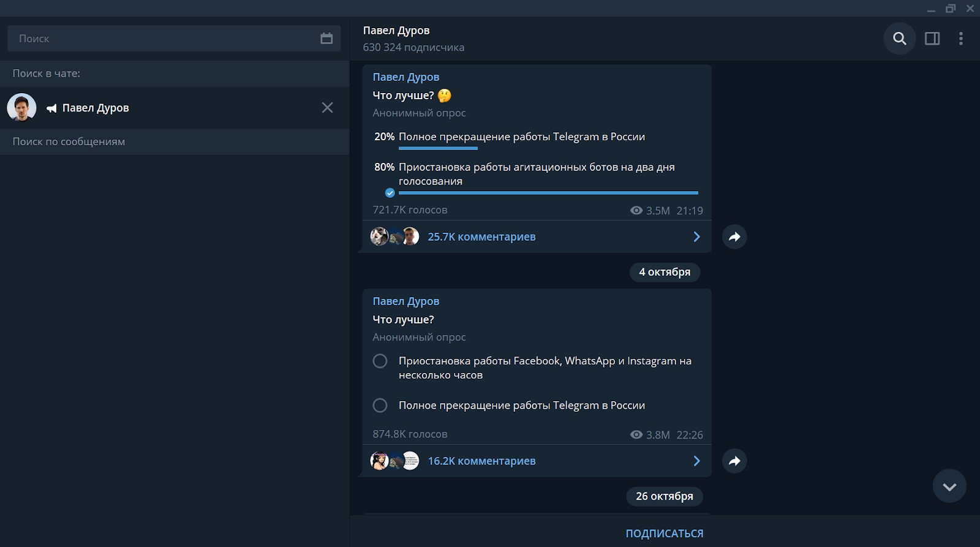This screenshot has height=547, width=980.
Task: Select Полное прекращение работы Telegram radio option
Action: pyautogui.click(x=380, y=406)
